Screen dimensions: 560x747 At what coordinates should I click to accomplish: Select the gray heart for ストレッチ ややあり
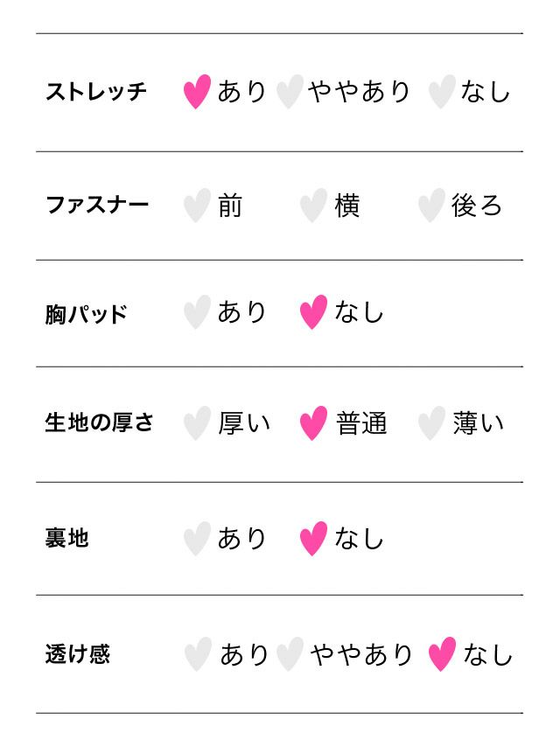click(x=289, y=92)
